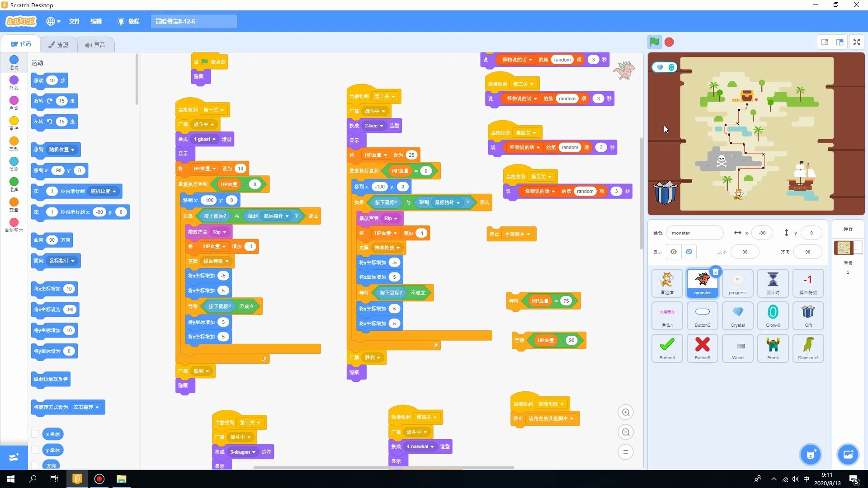Image resolution: width=868 pixels, height=488 pixels.
Task: Switch to the costumes tab
Action: [x=58, y=44]
